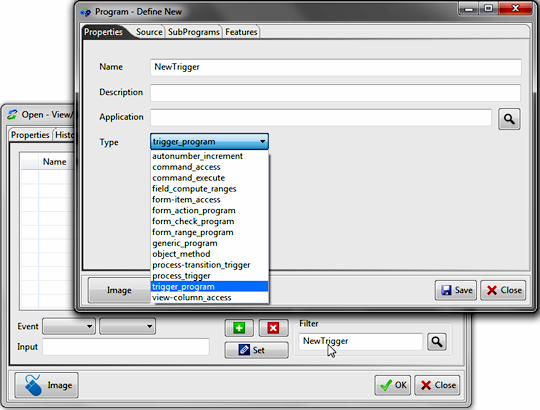The width and height of the screenshot is (540, 410).
Task: Open the first Event dropdown
Action: point(69,326)
